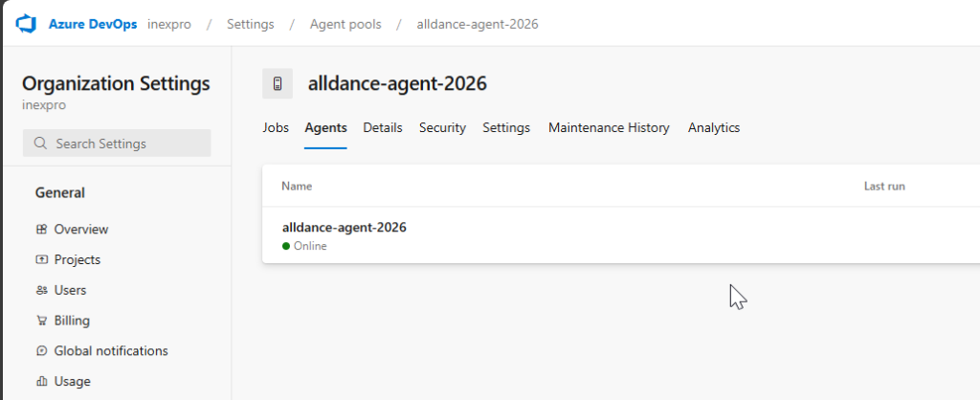Click the agent pool icon beside title
This screenshot has height=400, width=980.
[x=278, y=84]
